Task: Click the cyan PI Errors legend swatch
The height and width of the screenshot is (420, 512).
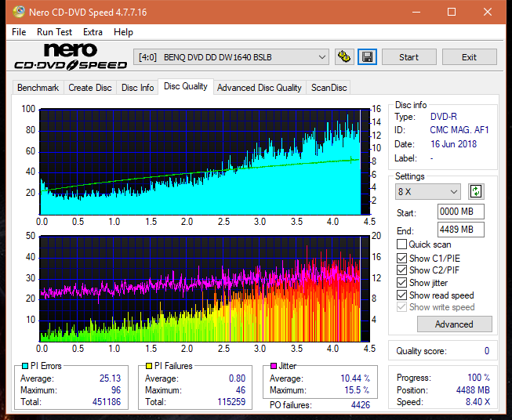Action: (25, 366)
